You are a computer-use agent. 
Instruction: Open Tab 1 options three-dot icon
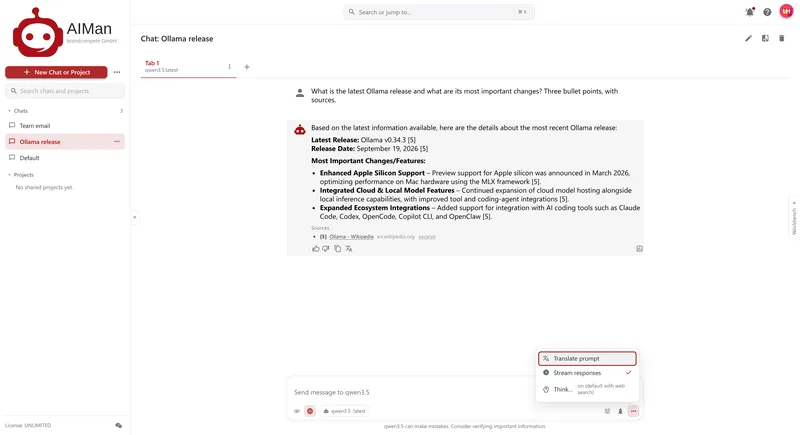point(229,67)
